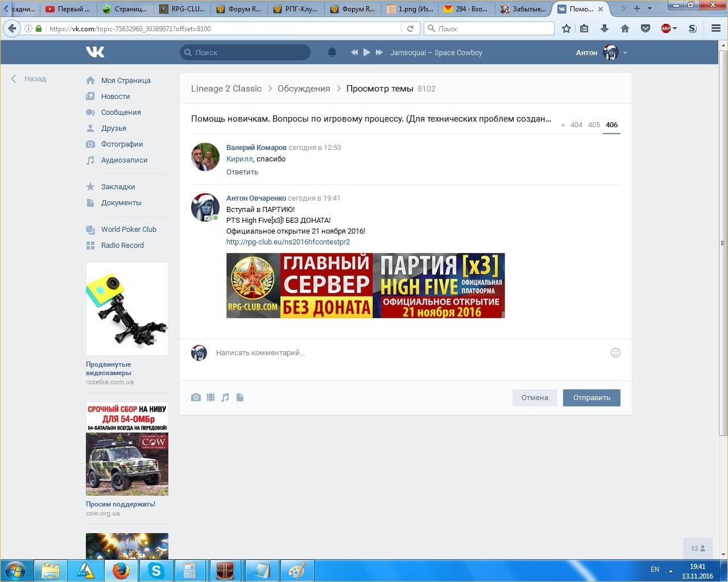Attach audio to the comment
Viewport: 728px width, 582px height.
(225, 397)
